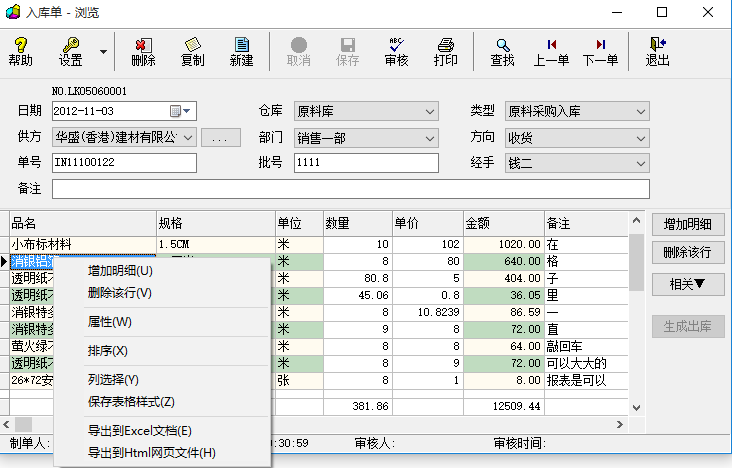Print the document using 打印
Viewport: 732px width, 468px height.
pos(446,51)
